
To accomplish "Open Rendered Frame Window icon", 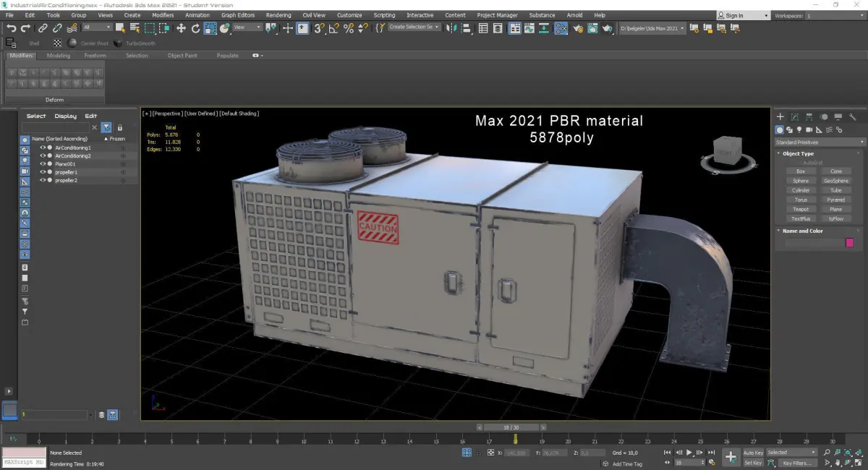I will coord(593,28).
